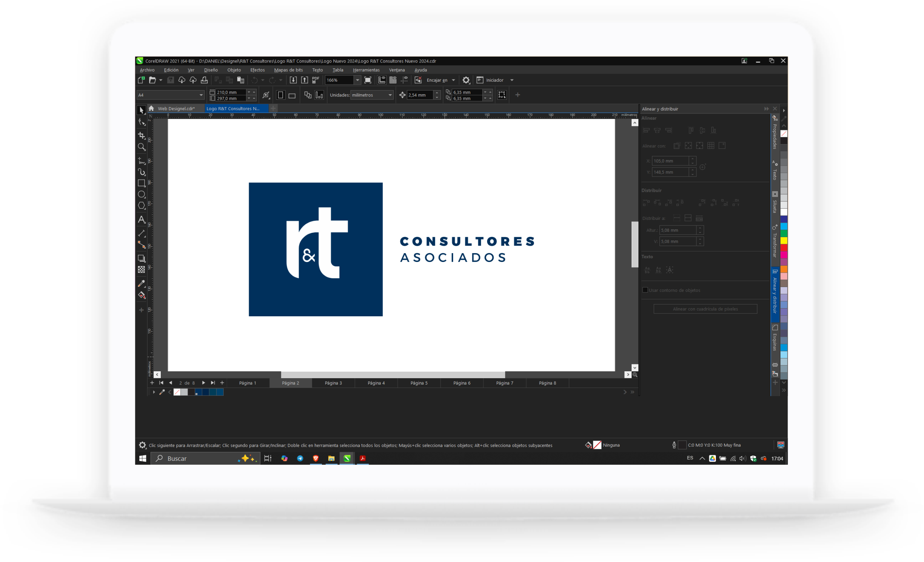924x562 pixels.
Task: Go to Página 5 tab
Action: (x=419, y=383)
